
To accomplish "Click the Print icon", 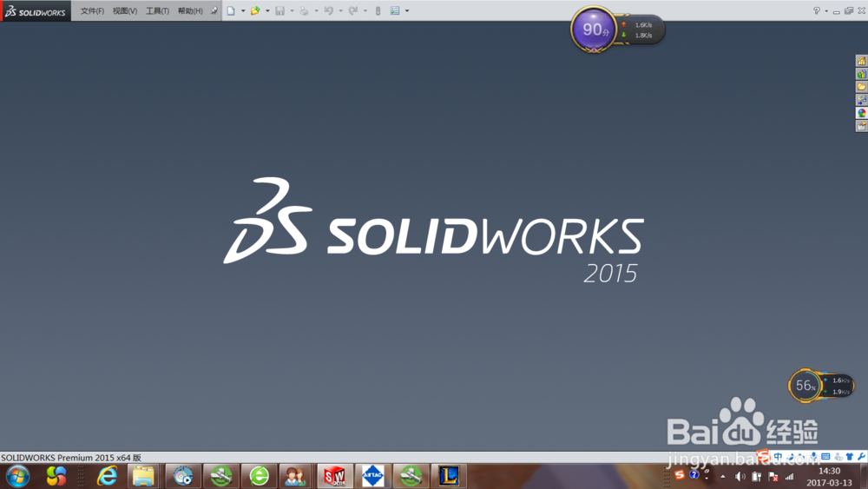I will (304, 10).
